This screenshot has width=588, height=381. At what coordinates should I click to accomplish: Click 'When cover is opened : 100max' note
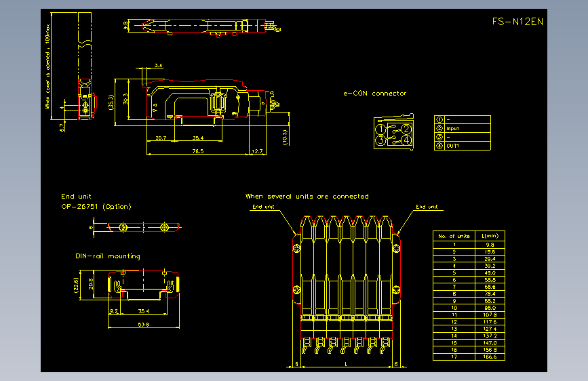pyautogui.click(x=47, y=66)
